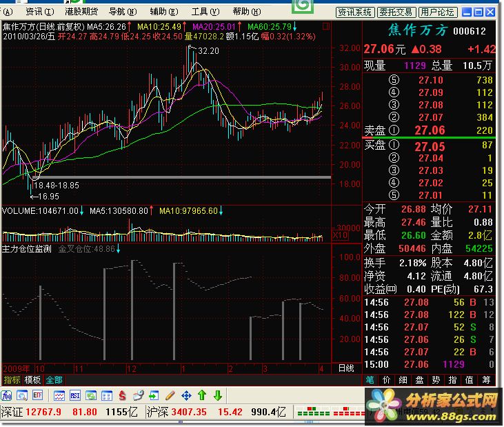Screen dimensions: 504x427
Task: Click the green refresh window icon
Action: pyautogui.click(x=90, y=396)
